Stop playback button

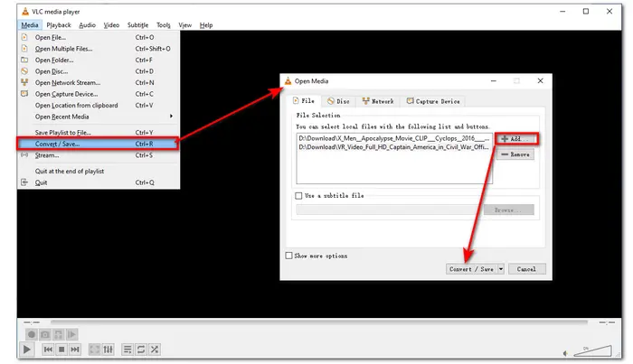click(61, 350)
